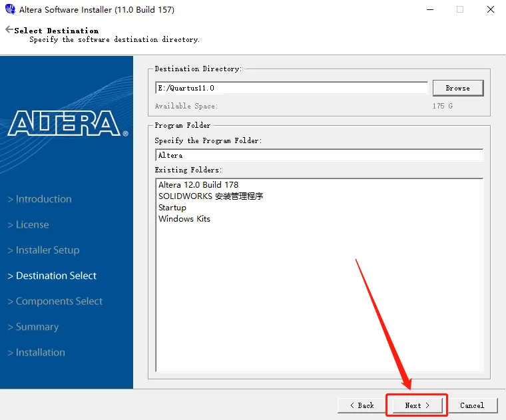Click the Available Space label
This screenshot has height=420, width=506.
[x=186, y=106]
